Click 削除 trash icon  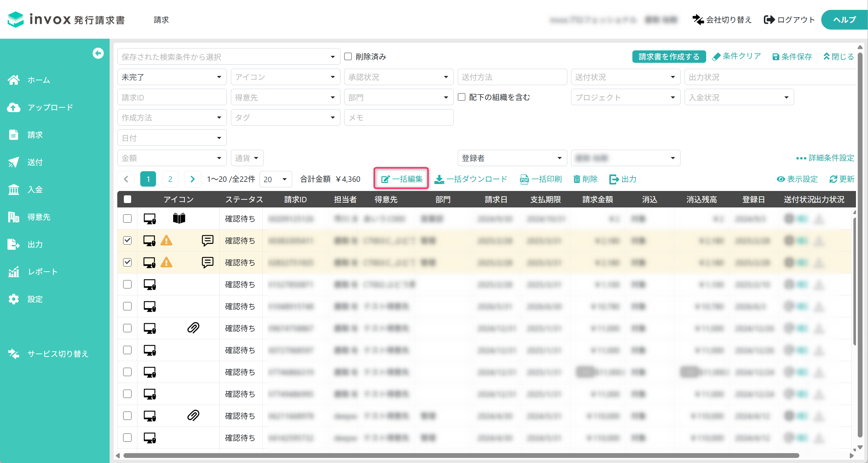(x=577, y=179)
